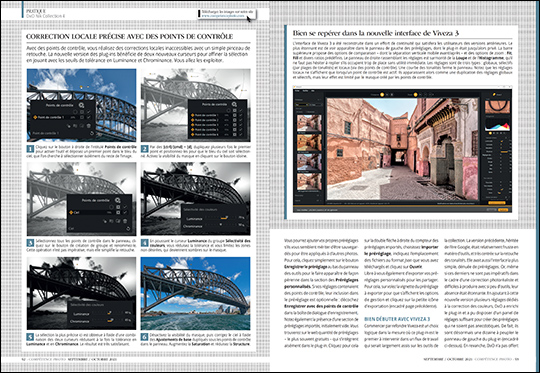The image size is (540, 373).
Task: Click trash icon in step 3 control points panel
Action: (x=125, y=221)
